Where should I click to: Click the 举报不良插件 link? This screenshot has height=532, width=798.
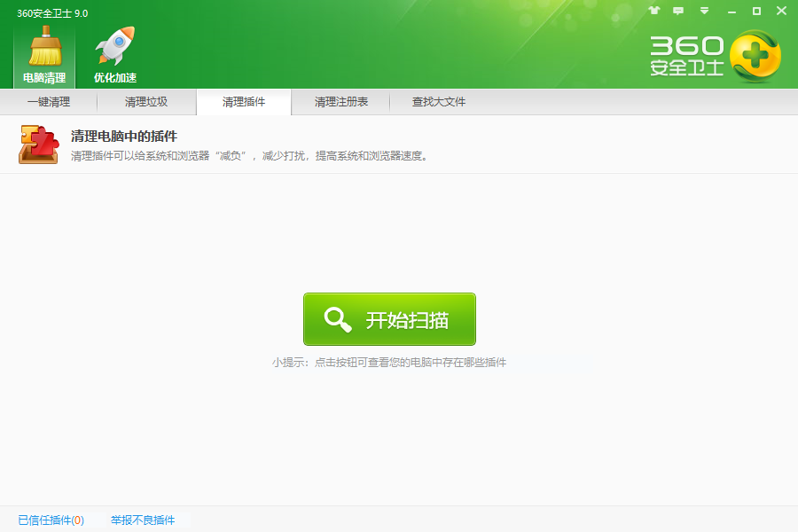click(143, 520)
